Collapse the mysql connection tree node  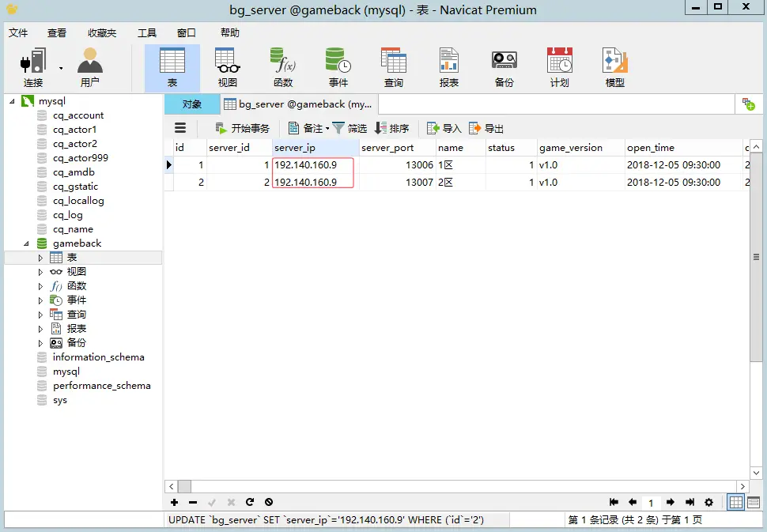click(x=12, y=101)
